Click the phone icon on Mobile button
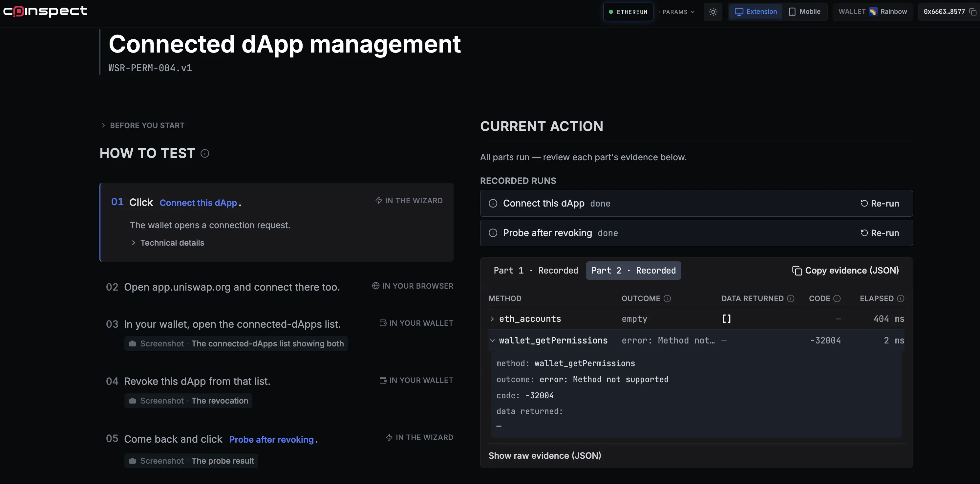 793,12
